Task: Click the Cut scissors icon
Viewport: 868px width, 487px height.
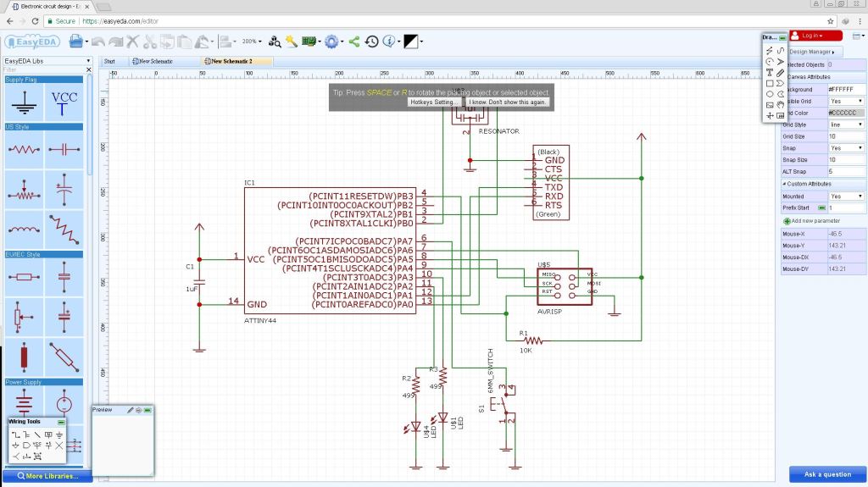Action: [149, 42]
